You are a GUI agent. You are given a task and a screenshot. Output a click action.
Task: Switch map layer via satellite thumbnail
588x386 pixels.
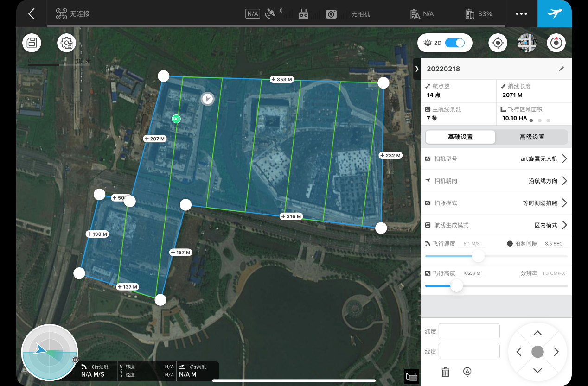527,43
